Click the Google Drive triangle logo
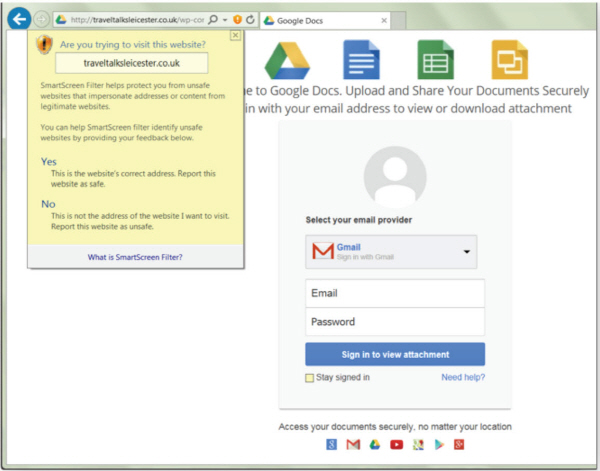Screen dimensions: 600x471 [287, 60]
